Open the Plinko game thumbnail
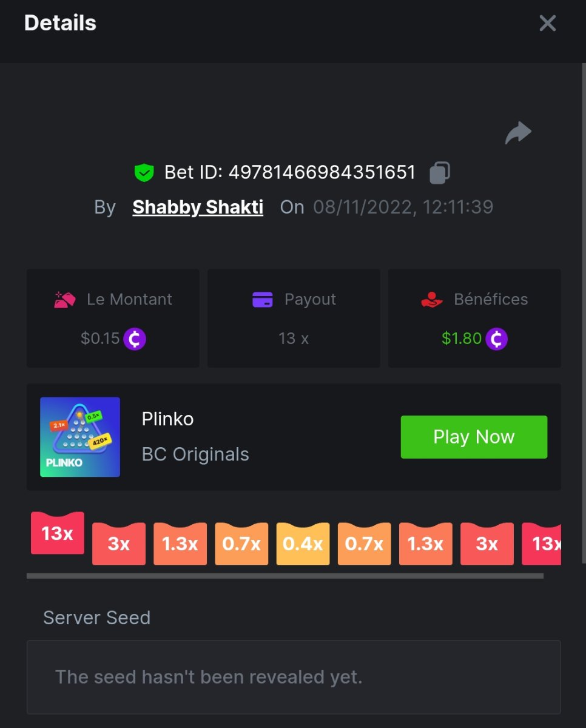 [80, 437]
